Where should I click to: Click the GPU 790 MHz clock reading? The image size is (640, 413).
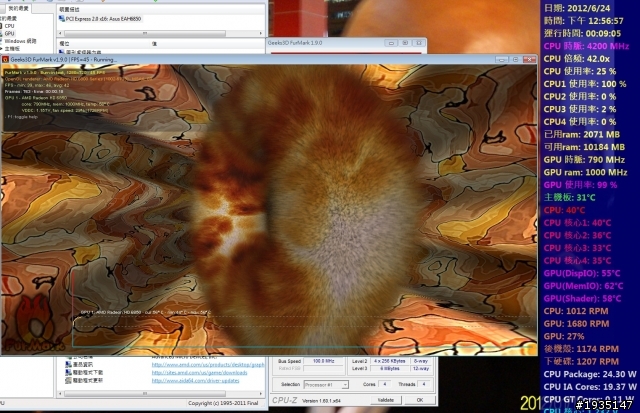(x=584, y=160)
